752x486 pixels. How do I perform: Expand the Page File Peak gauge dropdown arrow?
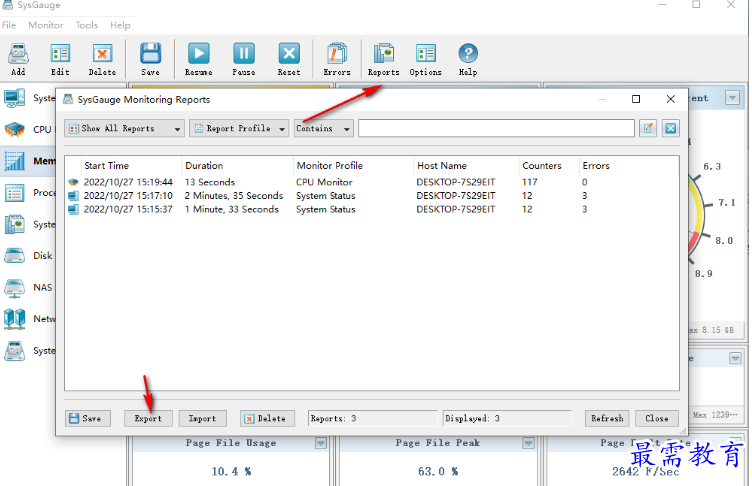click(528, 443)
